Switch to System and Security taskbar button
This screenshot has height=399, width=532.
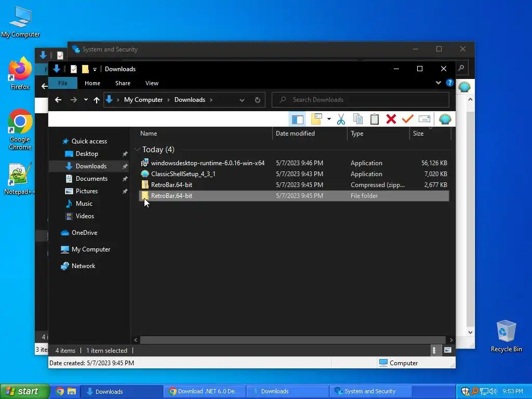[x=370, y=391]
